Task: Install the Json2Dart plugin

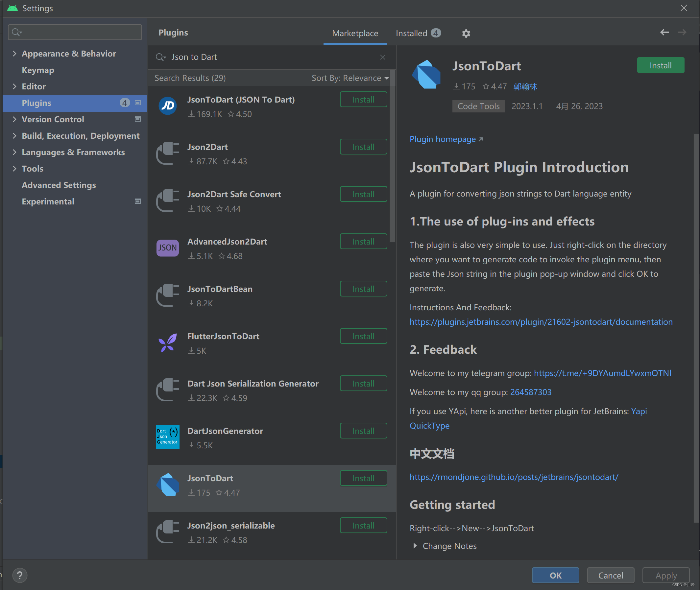Action: 363,147
